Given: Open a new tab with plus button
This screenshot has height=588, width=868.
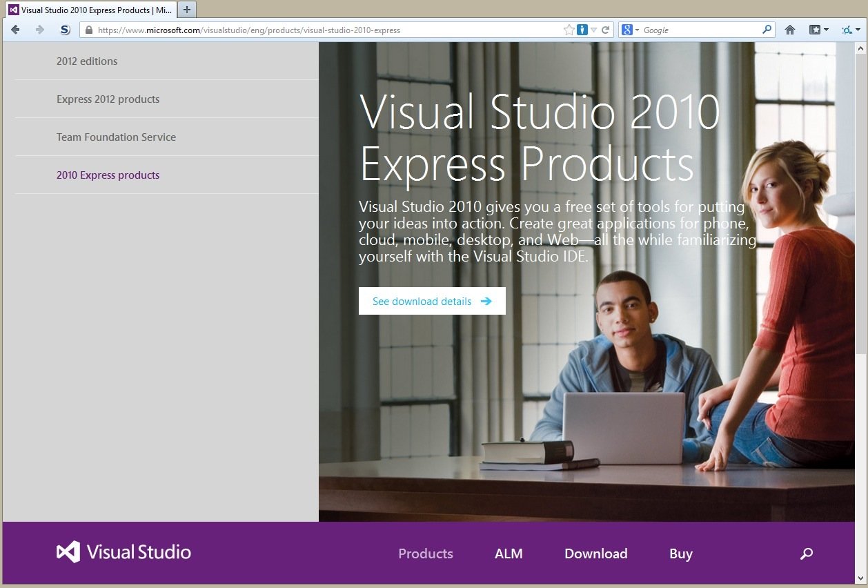Looking at the screenshot, I should pos(187,10).
